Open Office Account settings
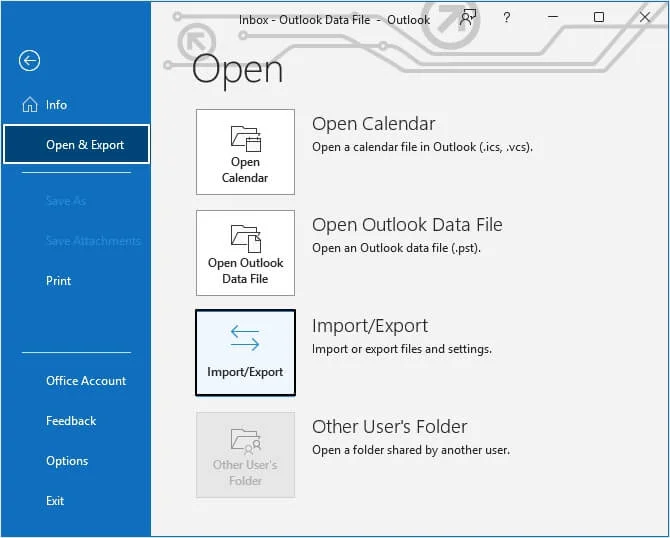 click(x=86, y=381)
